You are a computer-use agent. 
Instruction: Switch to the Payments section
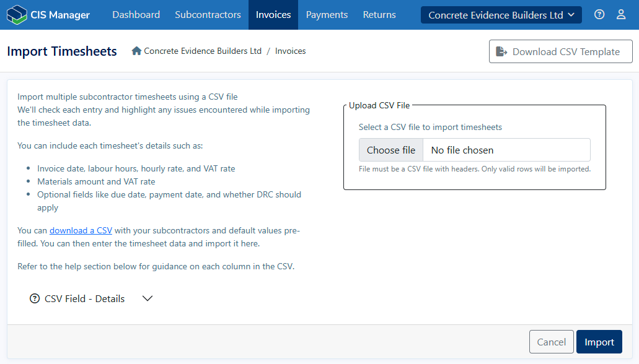(327, 15)
